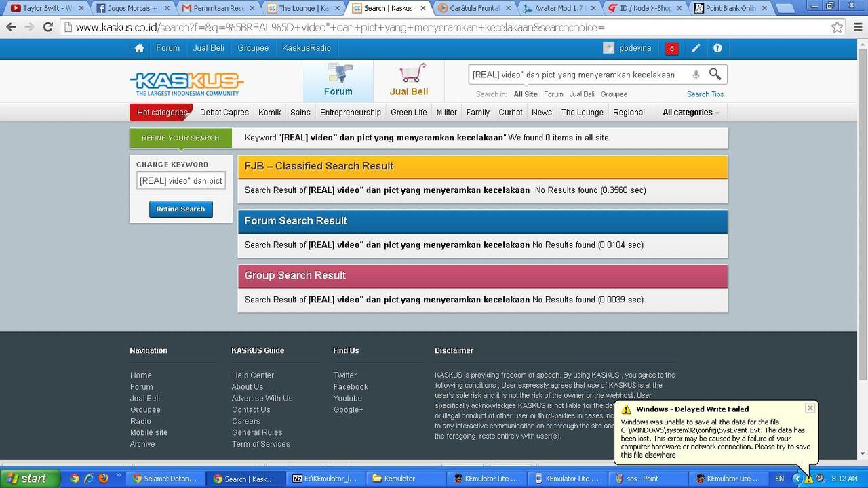Go to the Kaskus home icon
The height and width of the screenshot is (488, 868).
[x=140, y=48]
